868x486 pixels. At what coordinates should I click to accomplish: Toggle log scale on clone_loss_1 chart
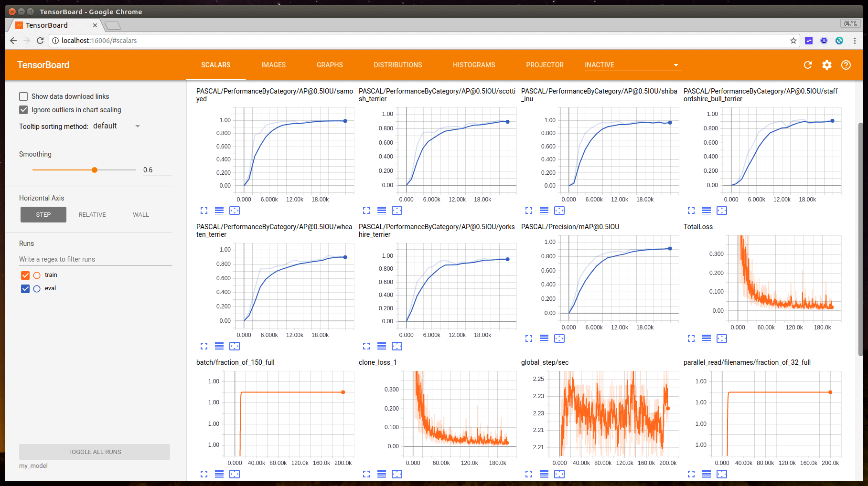coord(382,474)
